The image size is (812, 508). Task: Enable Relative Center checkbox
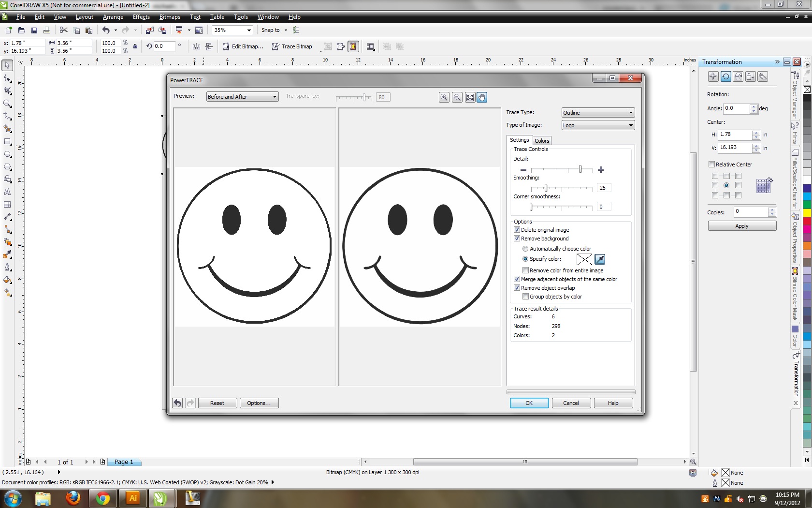(x=711, y=164)
